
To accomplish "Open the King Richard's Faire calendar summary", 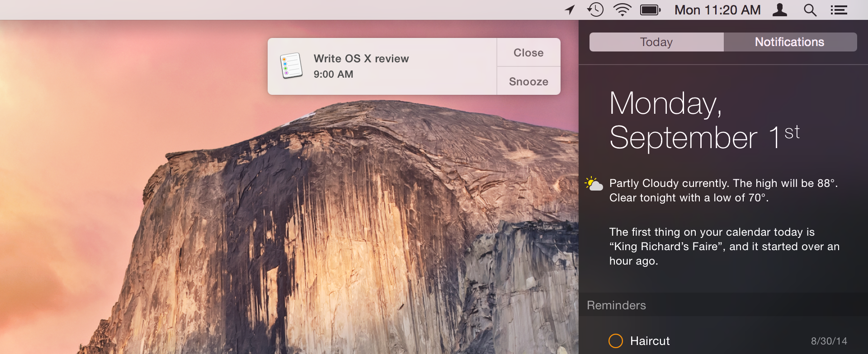I will [x=724, y=246].
